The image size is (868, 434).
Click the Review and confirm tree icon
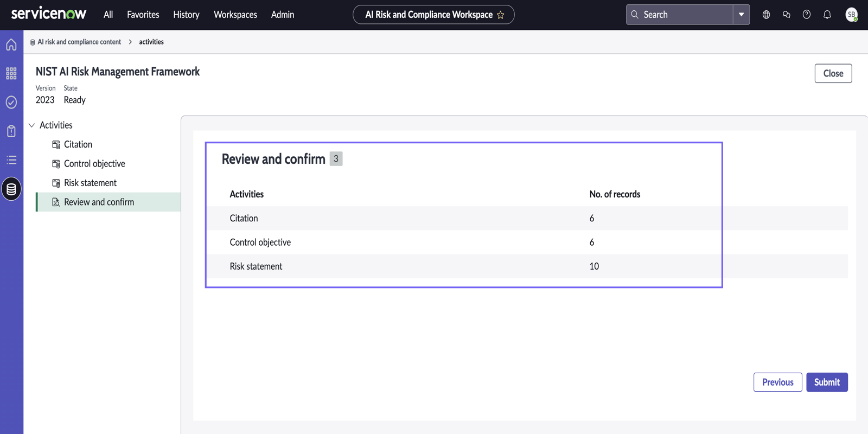(56, 202)
